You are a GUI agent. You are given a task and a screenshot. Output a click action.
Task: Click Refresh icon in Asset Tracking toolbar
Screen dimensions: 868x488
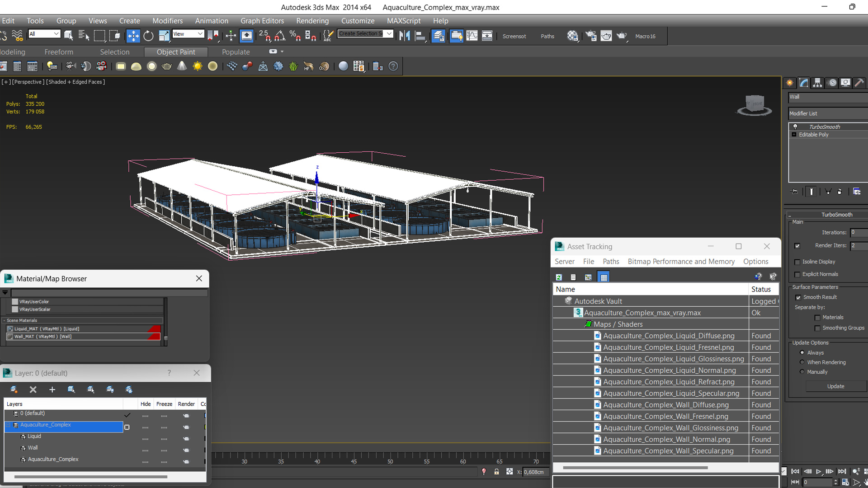click(x=559, y=277)
